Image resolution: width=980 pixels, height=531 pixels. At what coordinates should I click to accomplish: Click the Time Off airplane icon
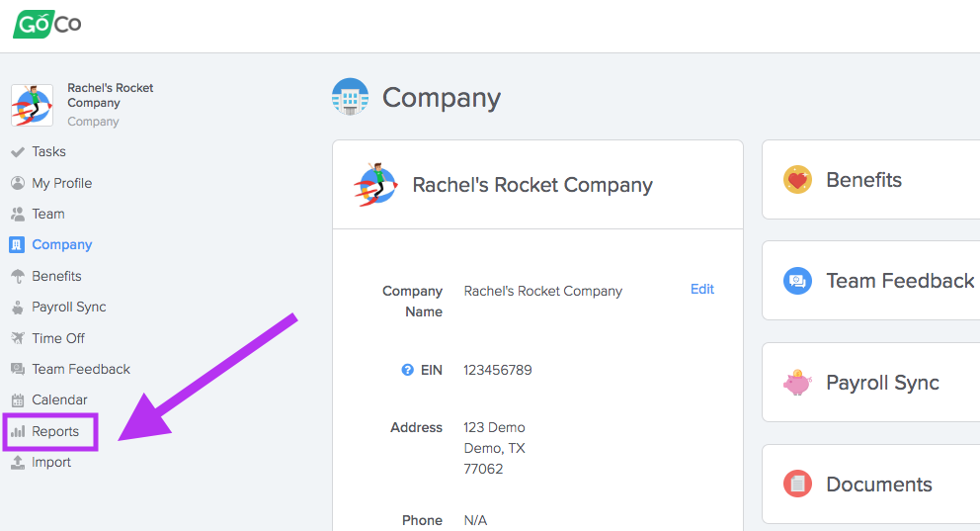pos(18,338)
